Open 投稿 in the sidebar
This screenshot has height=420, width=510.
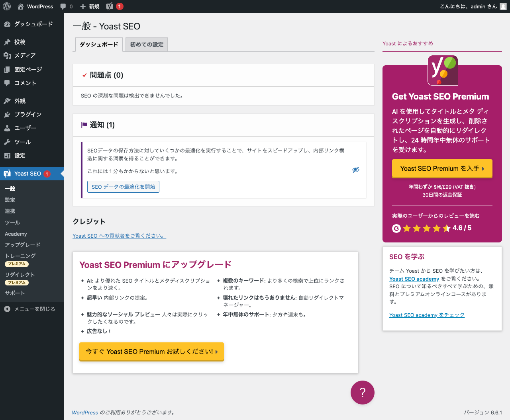pos(32,42)
